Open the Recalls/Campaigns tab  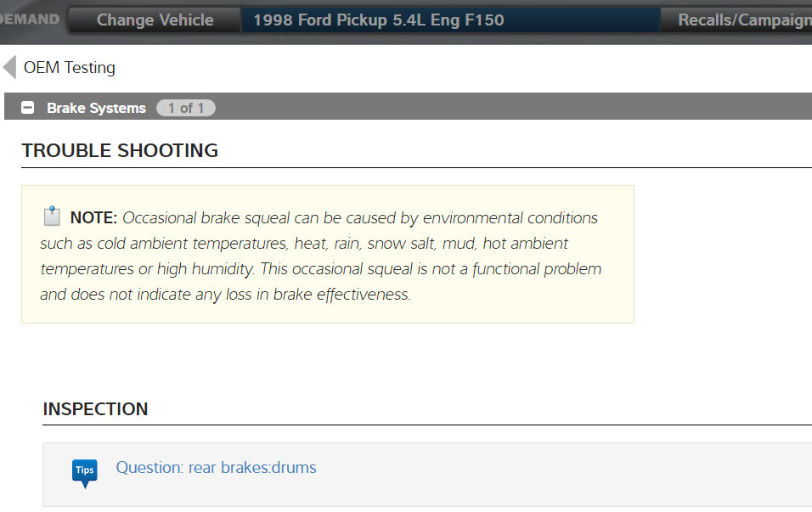pyautogui.click(x=743, y=20)
